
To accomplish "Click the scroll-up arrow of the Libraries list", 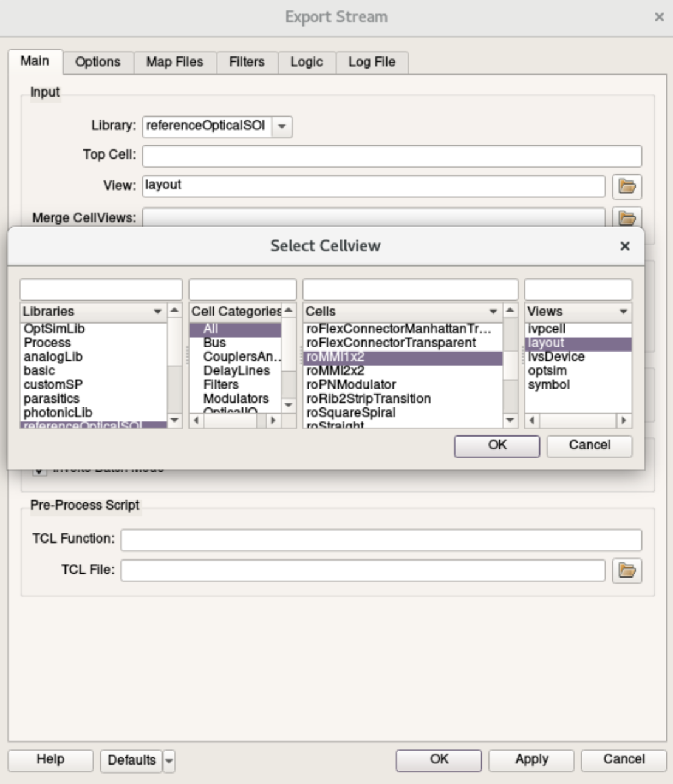I will point(174,310).
